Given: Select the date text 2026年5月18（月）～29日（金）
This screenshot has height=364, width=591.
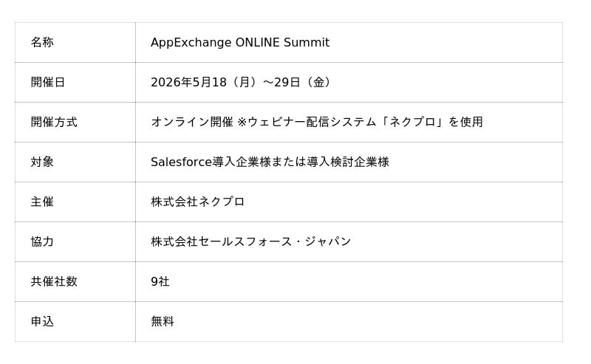Looking at the screenshot, I should coord(241,83).
